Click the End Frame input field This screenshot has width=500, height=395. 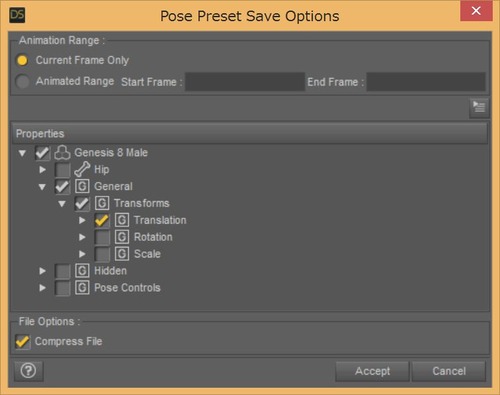[x=426, y=82]
